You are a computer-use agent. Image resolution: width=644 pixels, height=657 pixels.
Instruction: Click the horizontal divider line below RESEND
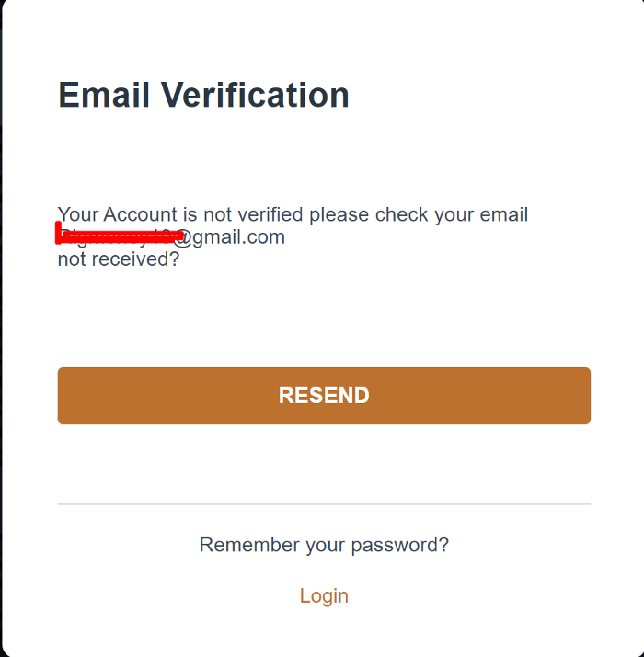click(x=324, y=504)
